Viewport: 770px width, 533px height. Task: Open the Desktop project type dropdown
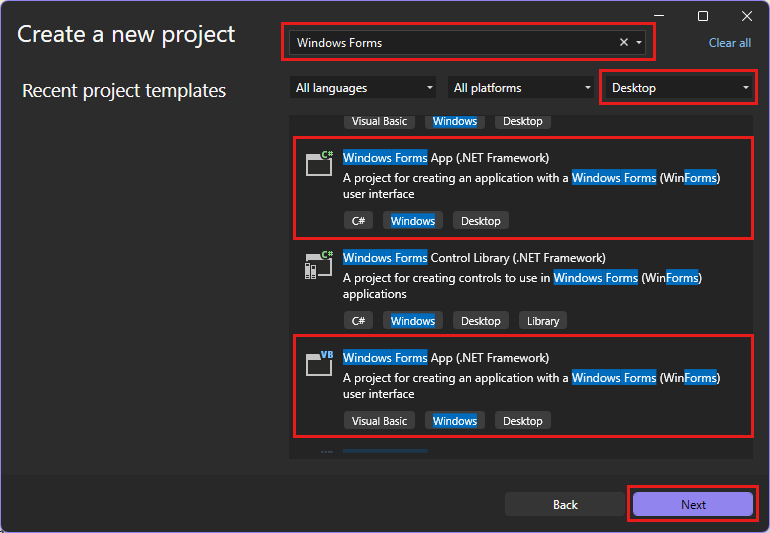click(x=679, y=88)
